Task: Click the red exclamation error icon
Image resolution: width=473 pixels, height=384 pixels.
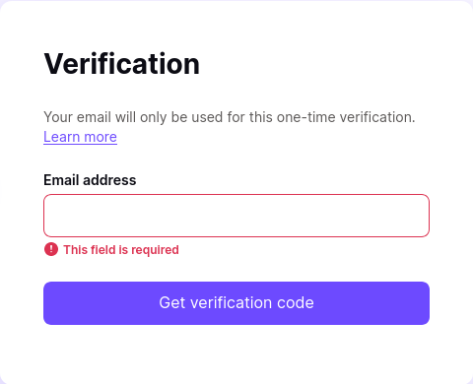Action: tap(51, 249)
